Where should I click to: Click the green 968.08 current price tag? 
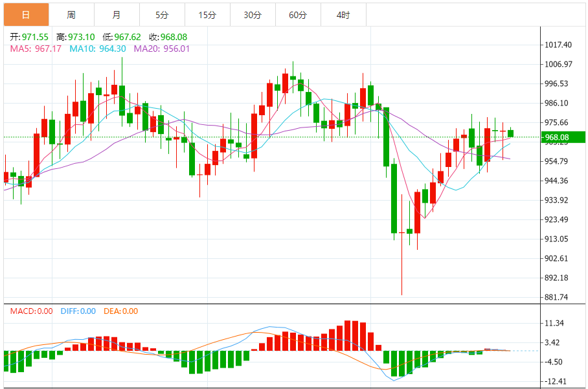tap(563, 137)
